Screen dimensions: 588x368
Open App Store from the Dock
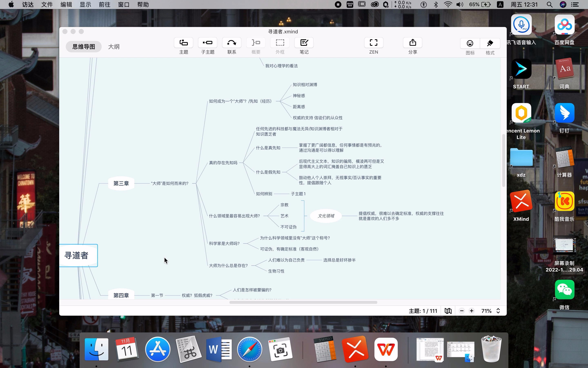click(x=158, y=350)
